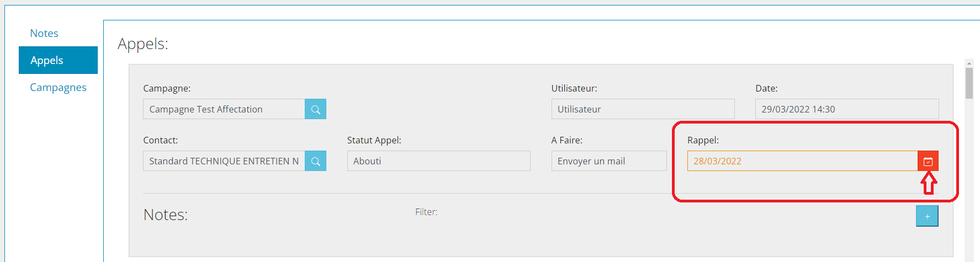Open the A Faire field Envoyer un mail

coord(609,161)
